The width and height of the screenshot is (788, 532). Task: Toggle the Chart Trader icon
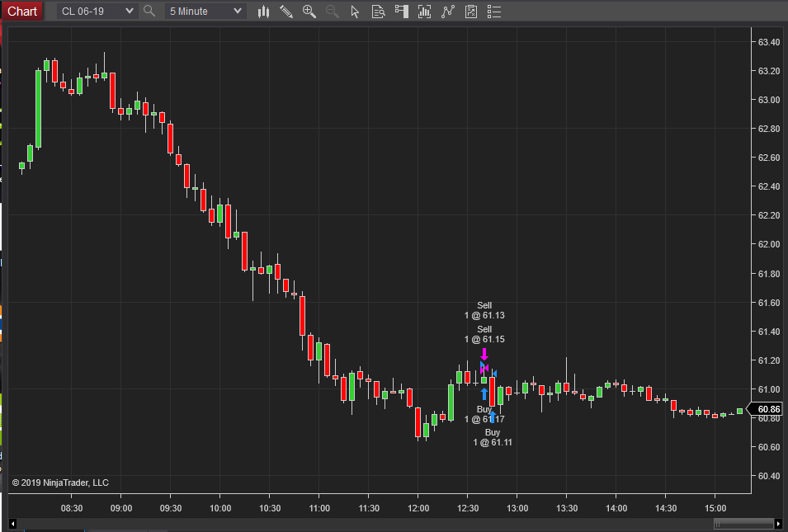coord(401,12)
